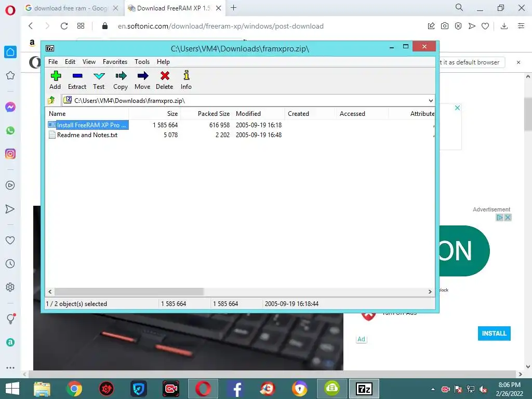Click the 616 958 packed size cell
This screenshot has height=399, width=532.
(219, 125)
